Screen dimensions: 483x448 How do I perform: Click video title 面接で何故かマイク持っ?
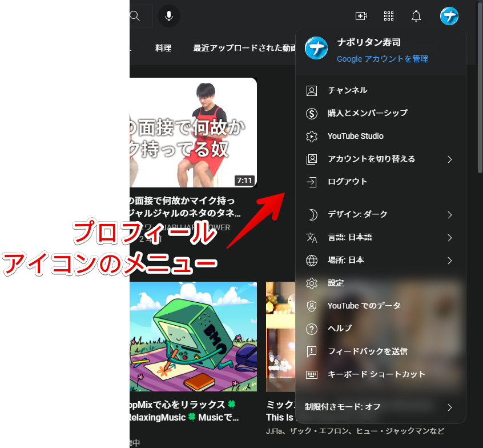click(x=184, y=207)
